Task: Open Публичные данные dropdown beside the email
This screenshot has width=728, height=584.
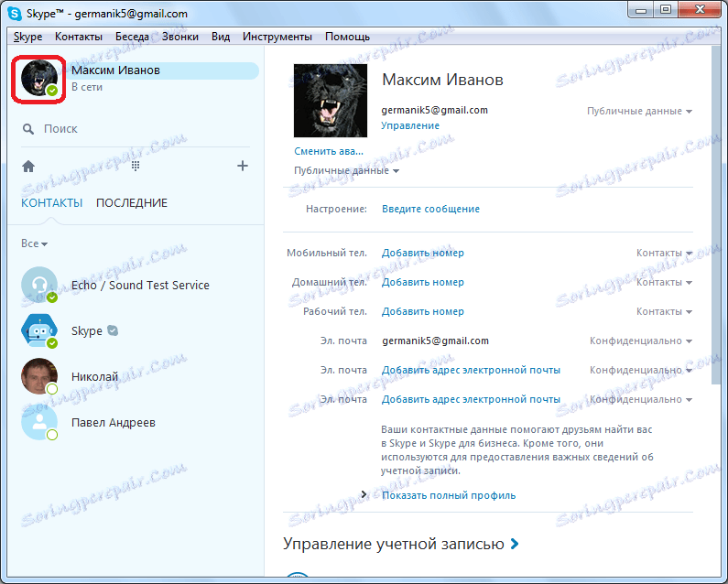Action: click(x=639, y=111)
